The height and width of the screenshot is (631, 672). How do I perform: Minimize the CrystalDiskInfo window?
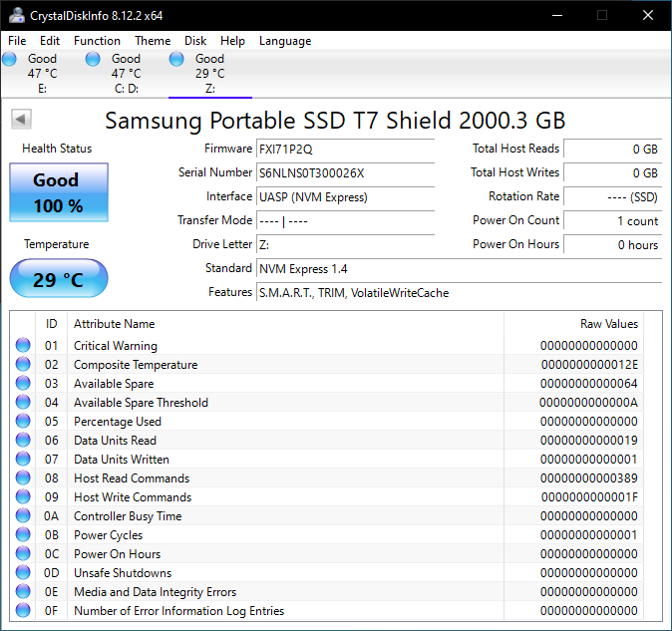(557, 15)
